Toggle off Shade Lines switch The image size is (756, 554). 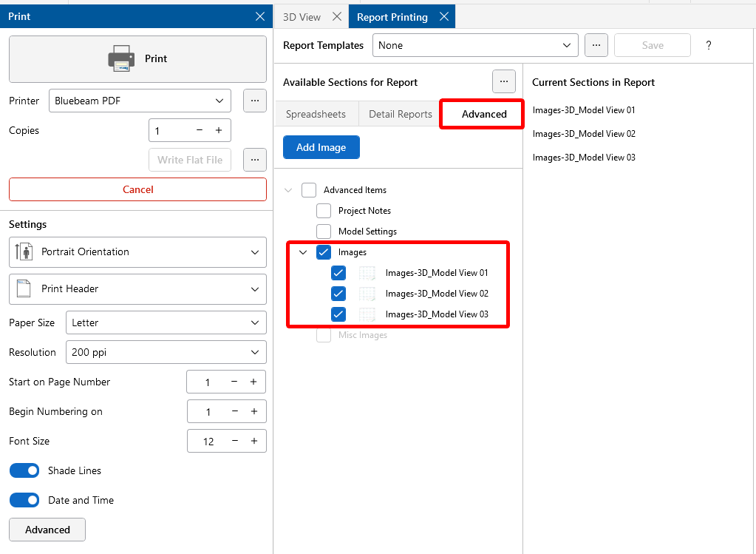click(24, 470)
